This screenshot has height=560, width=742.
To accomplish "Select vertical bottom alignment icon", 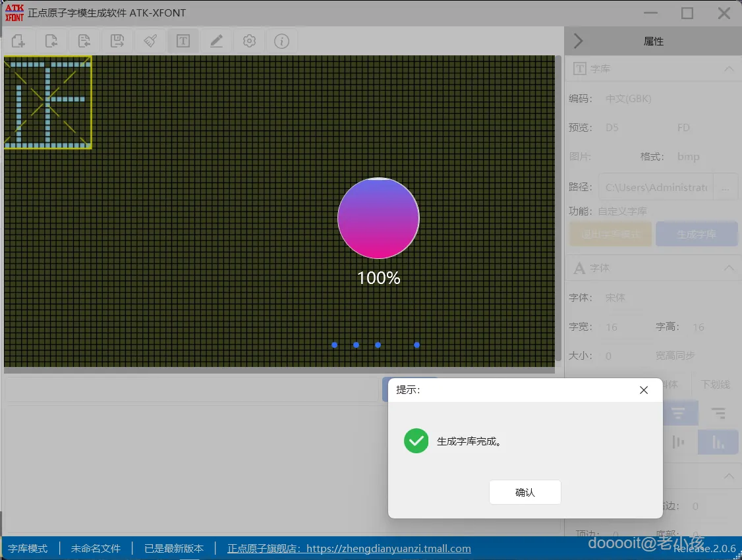I will [718, 442].
